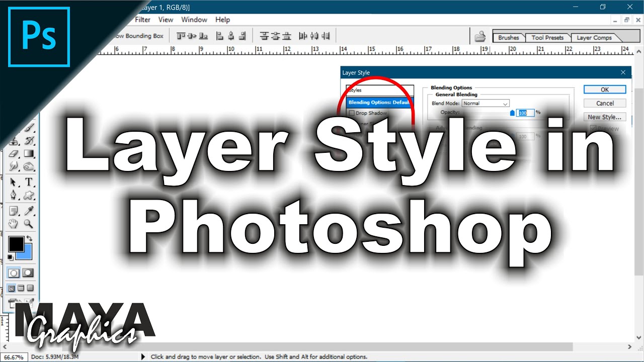Distribute right edges in options bar

pos(326,36)
